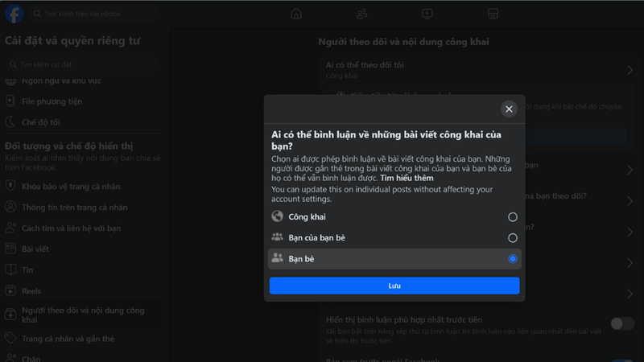Click the Thông tin trên trang cá nhân icon

click(x=10, y=207)
